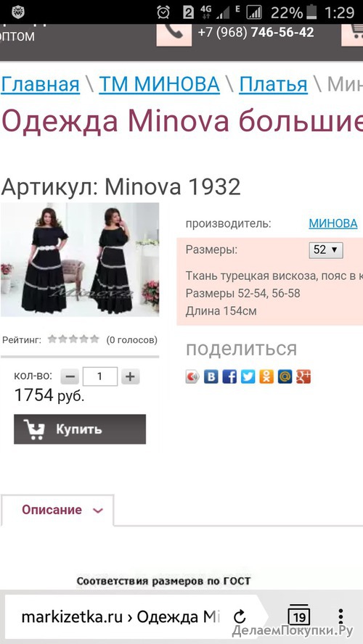The height and width of the screenshot is (644, 363).
Task: Share via Odnoklassniki orange icon
Action: 266,376
